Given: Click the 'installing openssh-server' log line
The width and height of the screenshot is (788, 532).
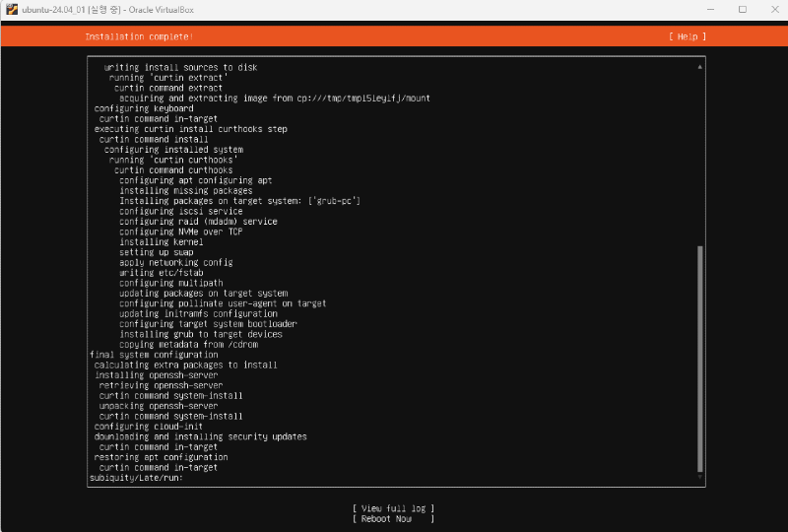Looking at the screenshot, I should (x=156, y=375).
